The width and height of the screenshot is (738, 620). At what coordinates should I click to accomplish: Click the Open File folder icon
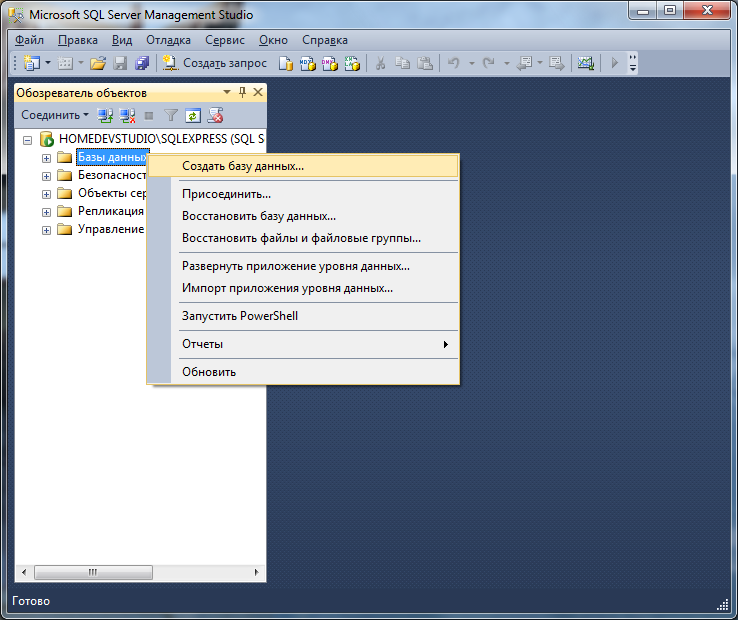(98, 63)
